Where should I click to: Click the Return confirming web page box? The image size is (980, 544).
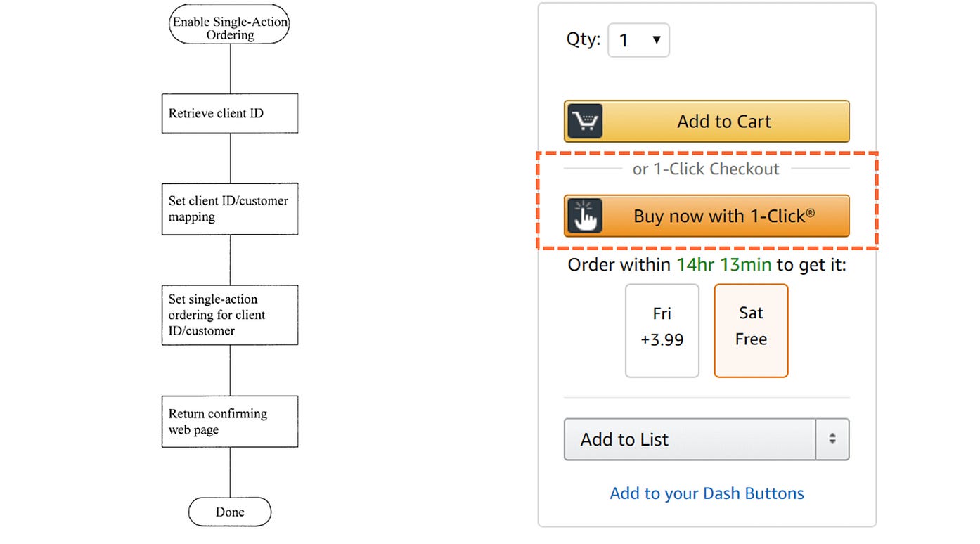229,421
